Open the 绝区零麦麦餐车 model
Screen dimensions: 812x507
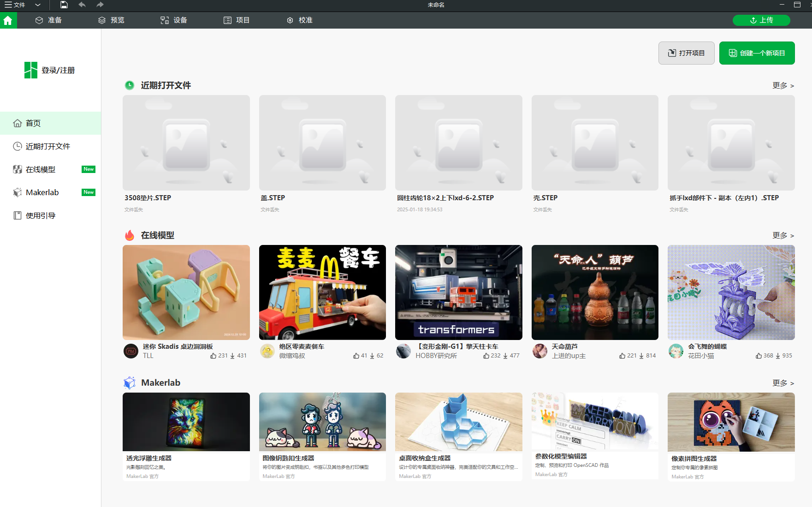point(322,292)
